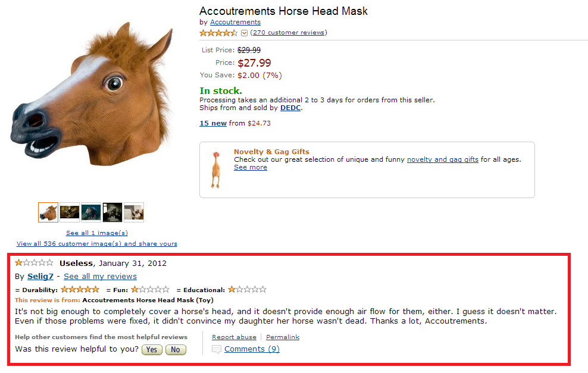Open the 15 new offers link
The width and height of the screenshot is (588, 373).
click(213, 123)
